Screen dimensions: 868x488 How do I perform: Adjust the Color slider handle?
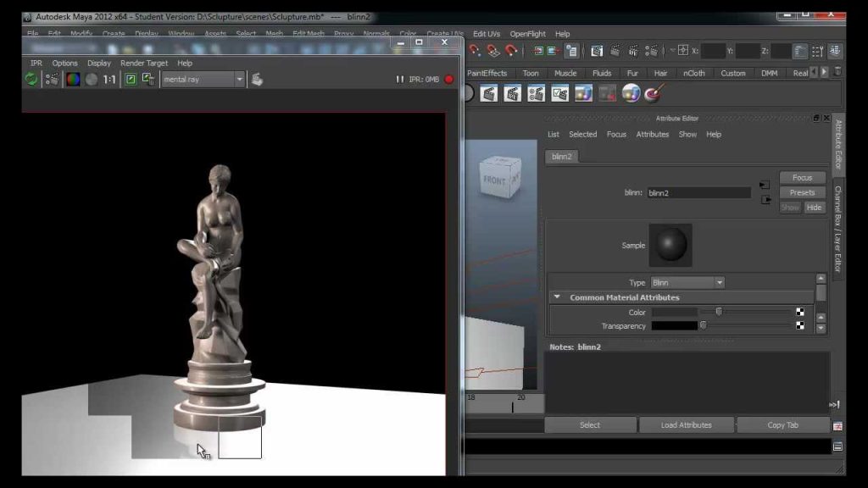click(719, 312)
